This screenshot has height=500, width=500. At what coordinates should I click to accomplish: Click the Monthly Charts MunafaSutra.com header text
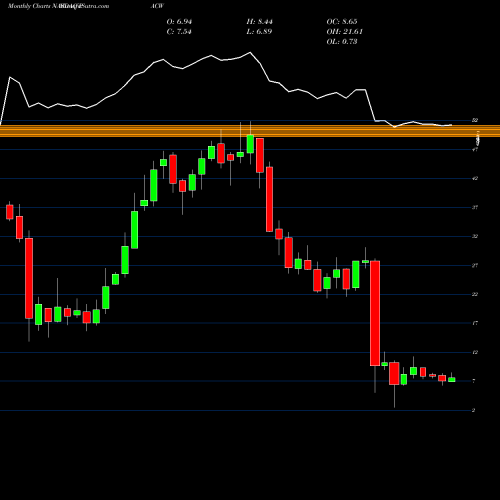[x=58, y=6]
